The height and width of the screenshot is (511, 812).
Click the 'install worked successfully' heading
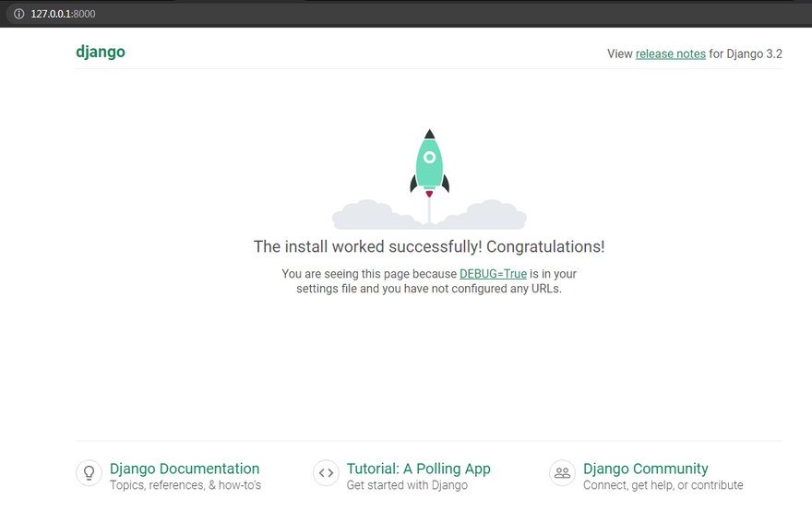click(429, 247)
